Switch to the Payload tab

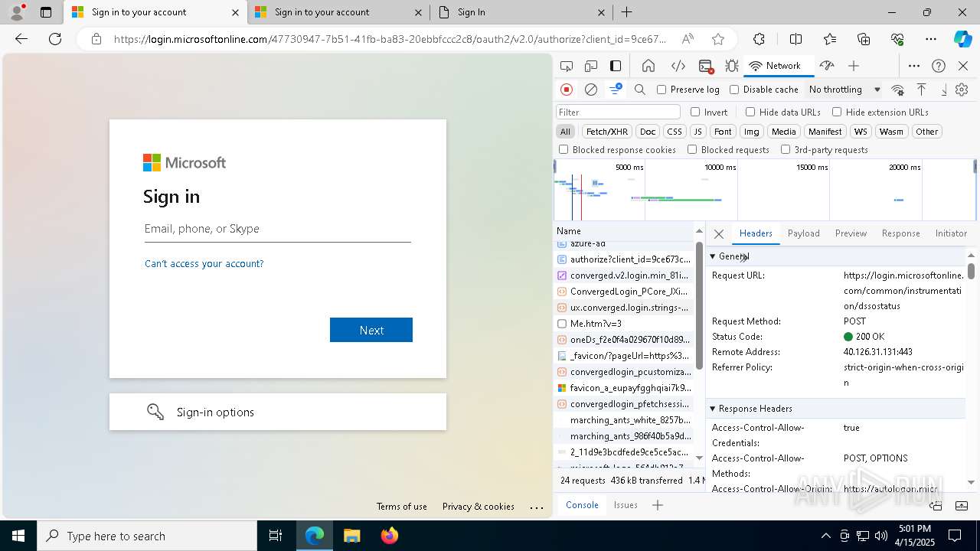click(803, 233)
